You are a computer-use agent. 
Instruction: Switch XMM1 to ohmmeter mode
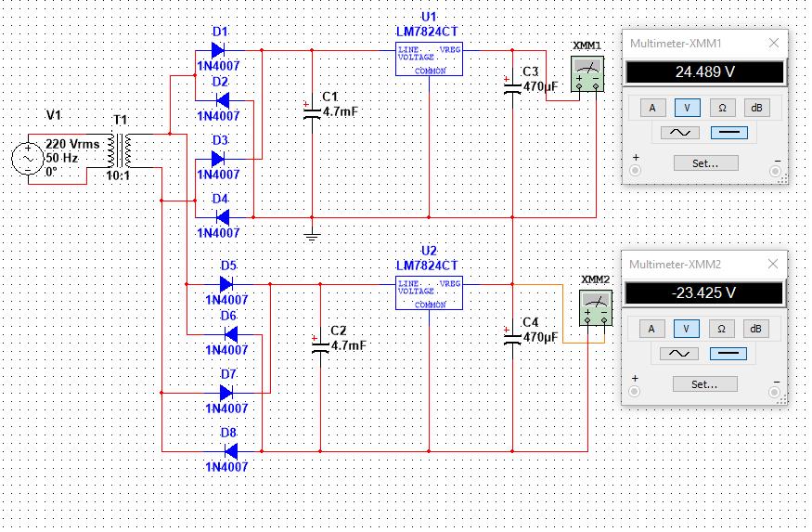pyautogui.click(x=722, y=108)
